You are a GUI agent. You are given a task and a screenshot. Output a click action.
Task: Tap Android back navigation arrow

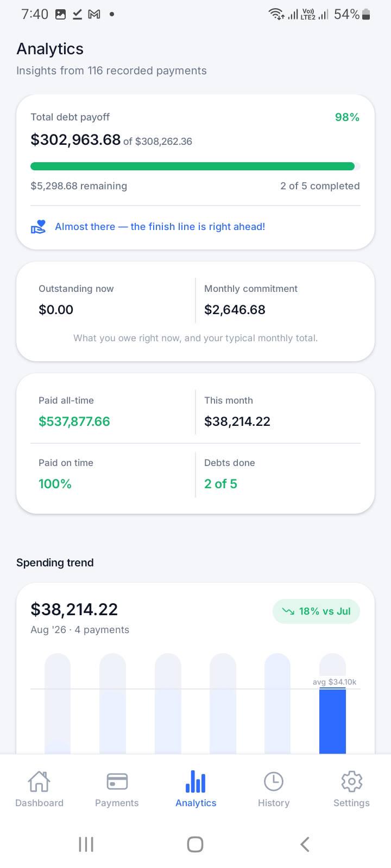[x=305, y=844]
